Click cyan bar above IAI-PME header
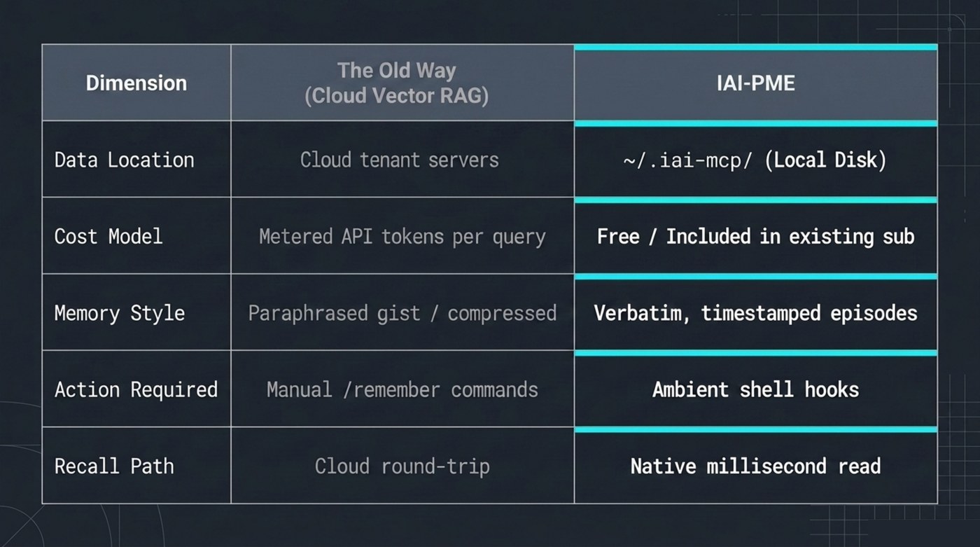The image size is (980, 547). coord(756,47)
